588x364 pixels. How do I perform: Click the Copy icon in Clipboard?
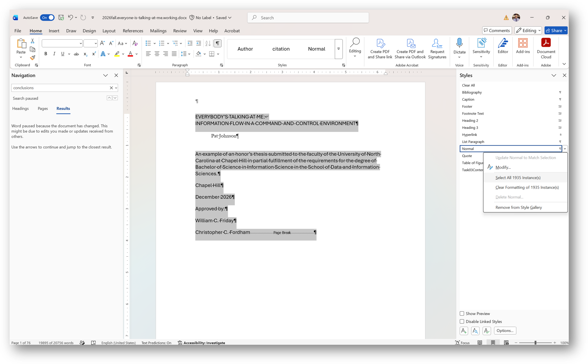33,49
